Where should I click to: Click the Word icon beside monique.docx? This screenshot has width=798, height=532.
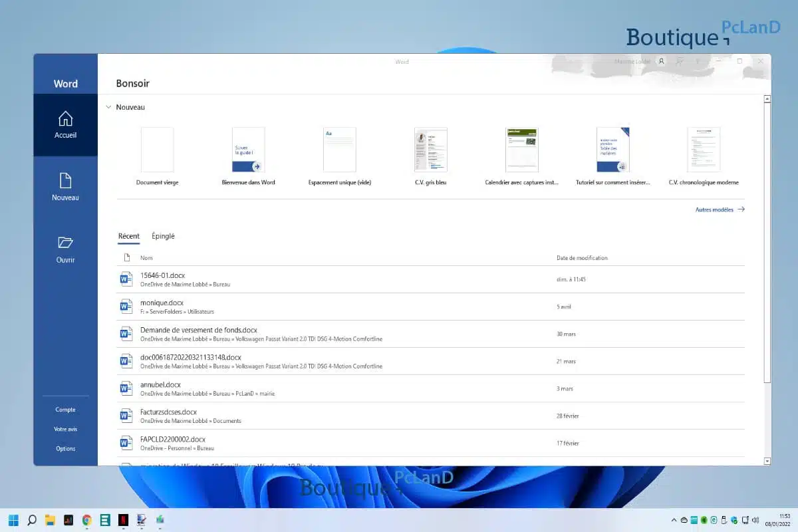(126, 306)
